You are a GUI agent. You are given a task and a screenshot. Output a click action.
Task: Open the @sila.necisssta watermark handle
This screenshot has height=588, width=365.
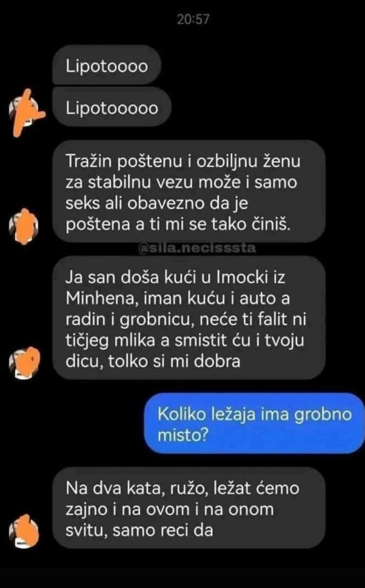point(197,249)
